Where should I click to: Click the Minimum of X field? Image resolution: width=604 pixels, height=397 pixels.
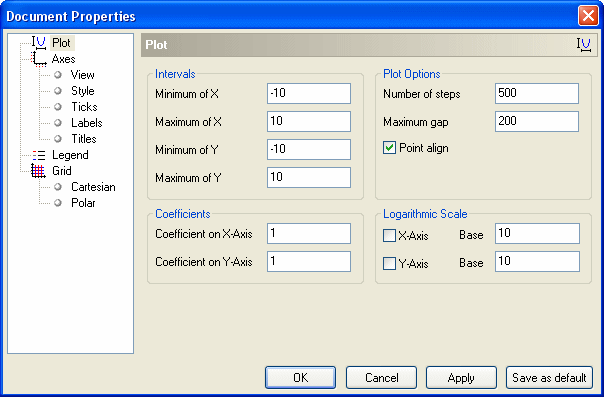click(x=309, y=94)
